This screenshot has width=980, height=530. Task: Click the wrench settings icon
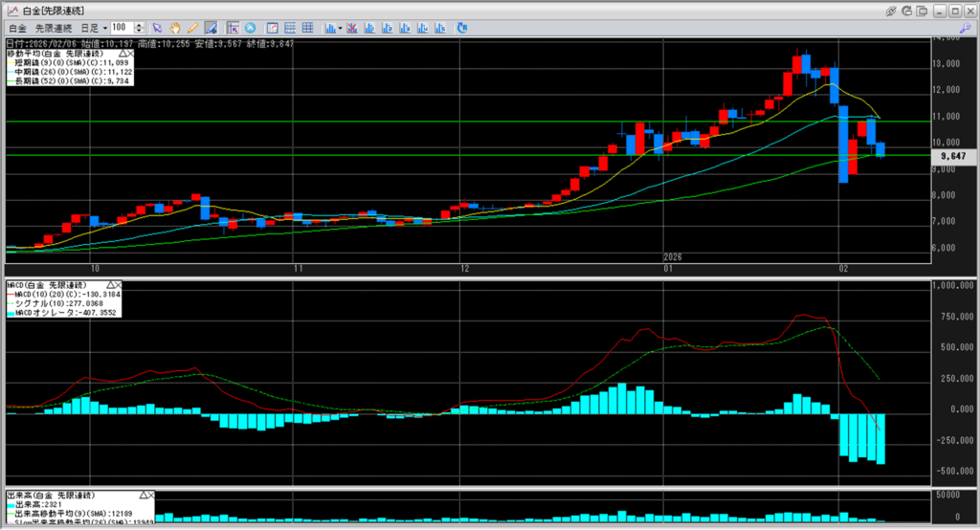[x=967, y=29]
